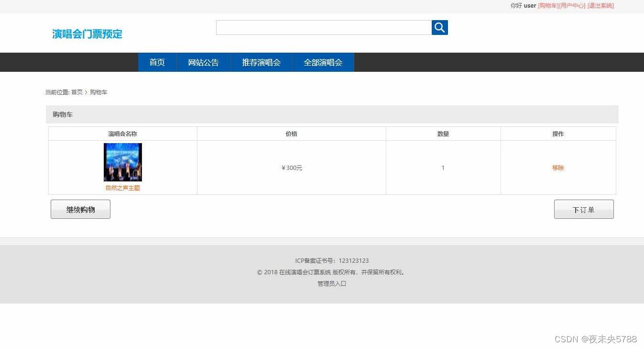Go to 全部演唱会 tab
The image size is (644, 348).
point(323,62)
